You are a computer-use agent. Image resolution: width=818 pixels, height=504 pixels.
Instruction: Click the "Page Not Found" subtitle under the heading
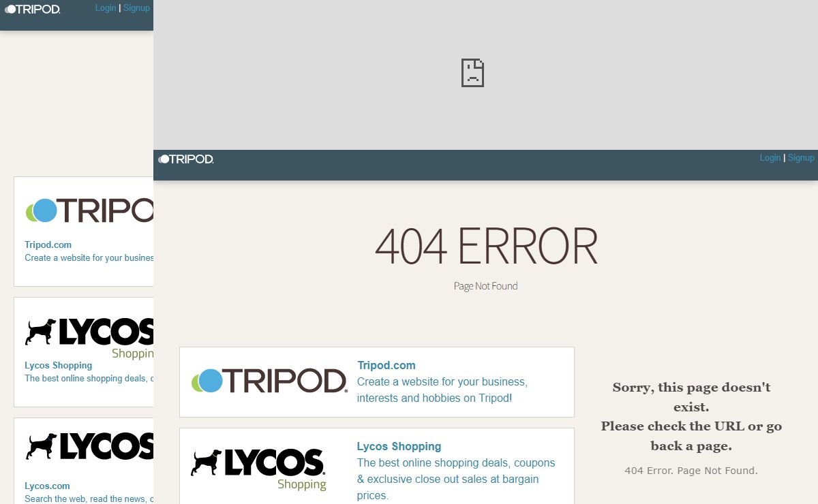coord(486,286)
